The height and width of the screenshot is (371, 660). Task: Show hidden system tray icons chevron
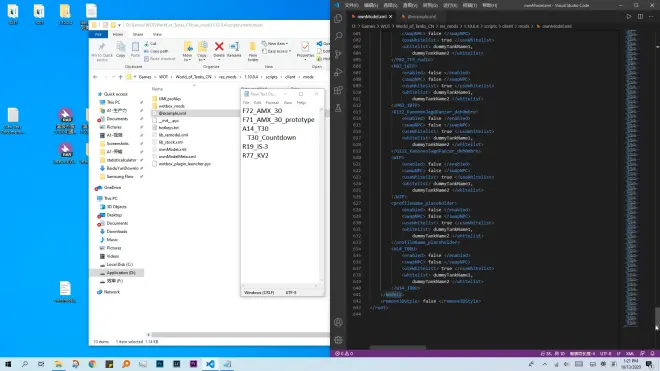545,364
